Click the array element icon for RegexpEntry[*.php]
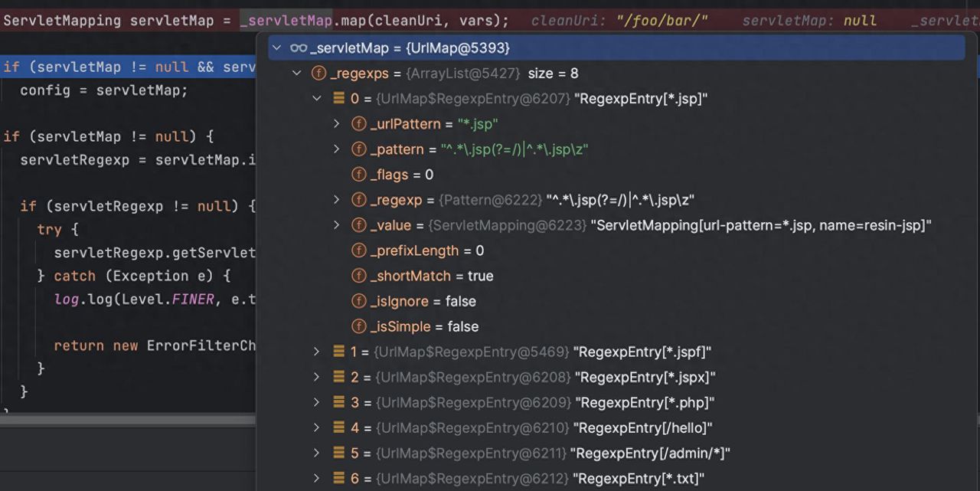Screen dimensions: 980x491 point(338,402)
